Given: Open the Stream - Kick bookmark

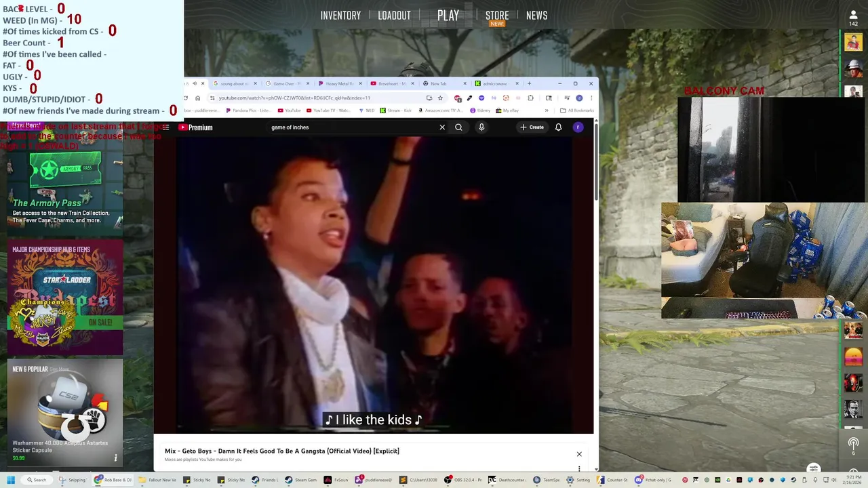Looking at the screenshot, I should [x=396, y=110].
